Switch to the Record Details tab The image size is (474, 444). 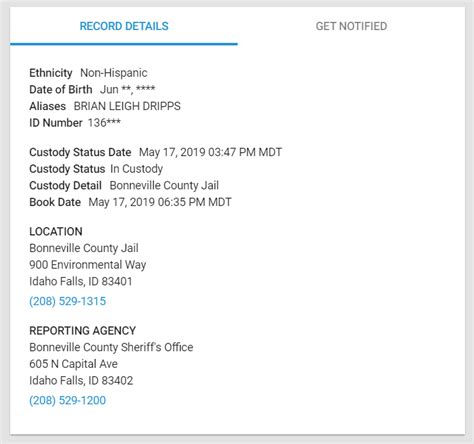[x=124, y=26]
